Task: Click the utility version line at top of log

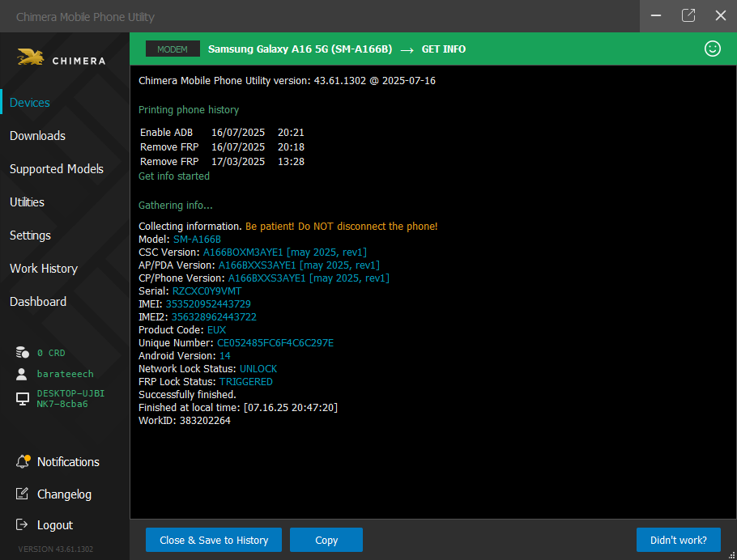Action: [287, 81]
